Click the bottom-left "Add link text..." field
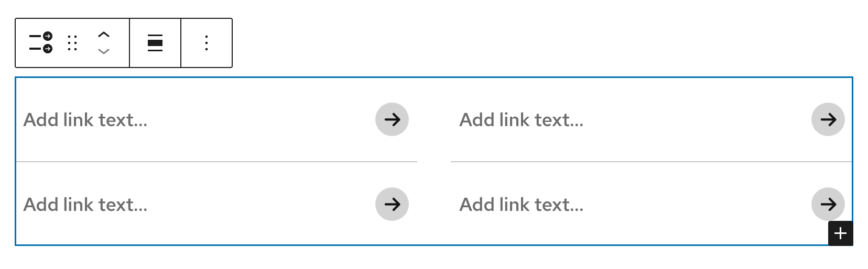868x269 pixels. point(85,205)
